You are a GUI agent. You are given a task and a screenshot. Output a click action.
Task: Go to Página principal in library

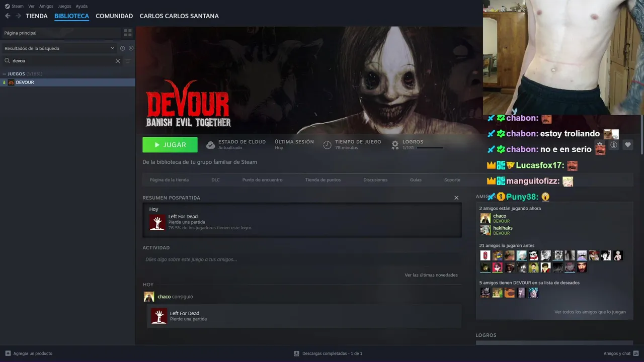pos(60,33)
